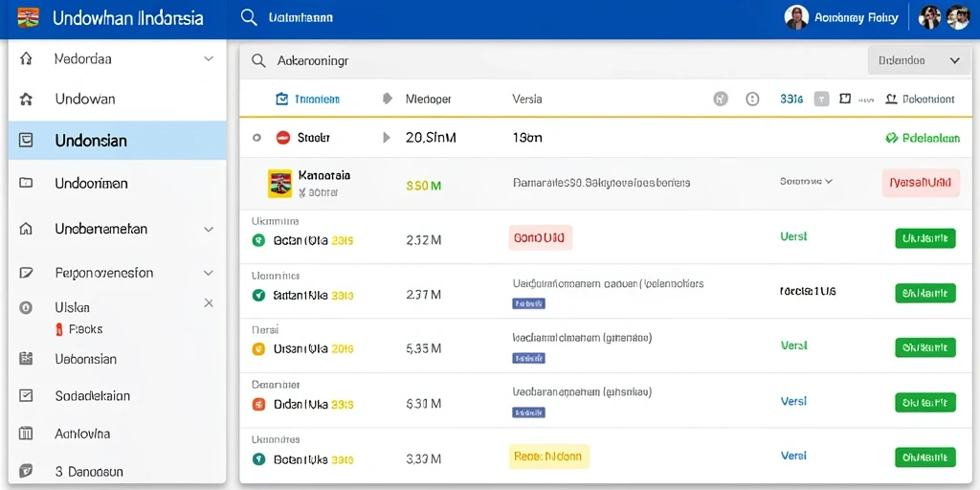Click the header search text field
Screen dimensions: 980x490
(x=300, y=17)
